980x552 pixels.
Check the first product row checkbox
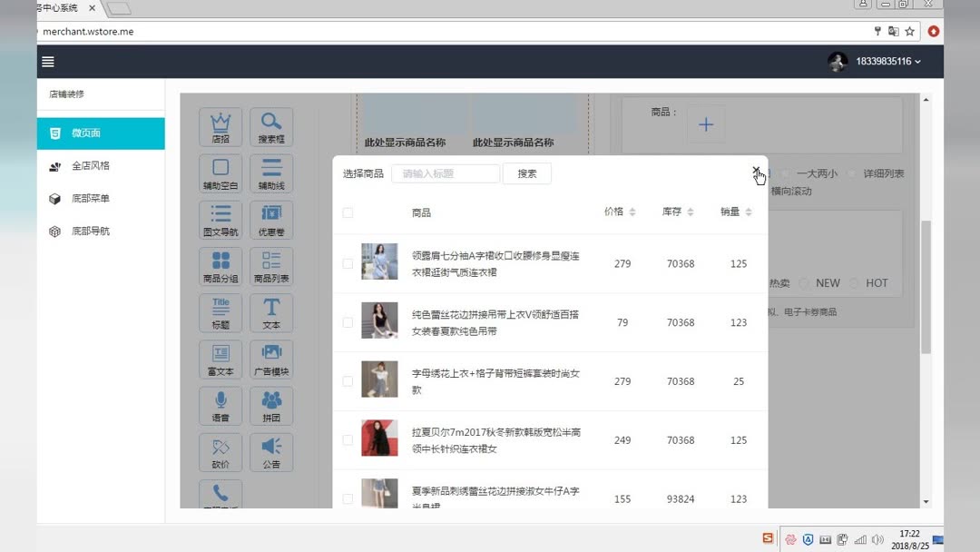348,263
